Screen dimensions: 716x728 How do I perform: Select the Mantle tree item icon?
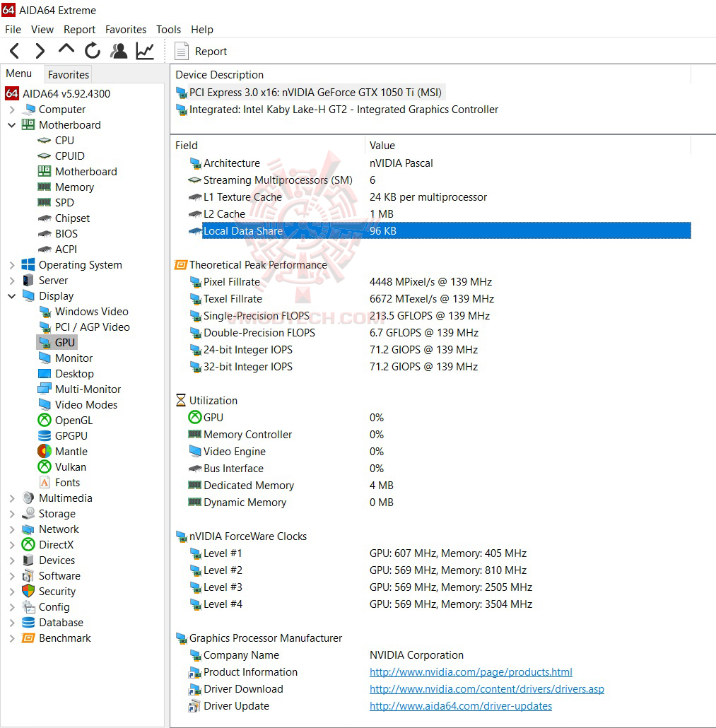45,451
